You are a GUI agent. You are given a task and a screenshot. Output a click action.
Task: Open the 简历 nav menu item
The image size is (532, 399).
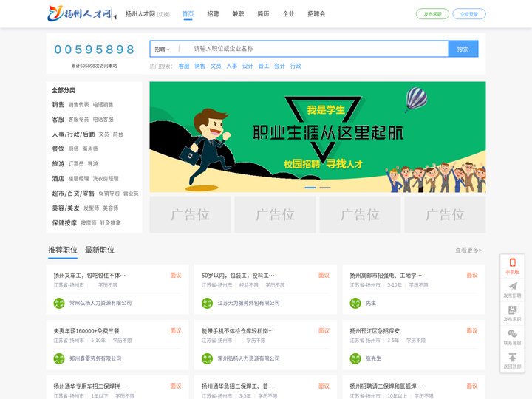263,14
